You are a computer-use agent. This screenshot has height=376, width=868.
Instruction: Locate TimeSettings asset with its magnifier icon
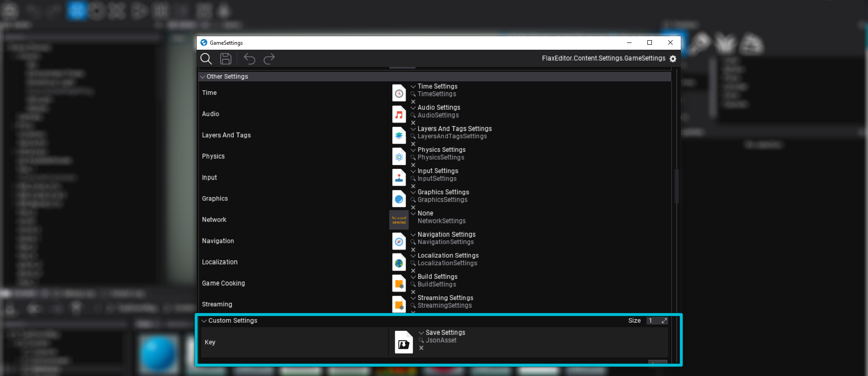pyautogui.click(x=413, y=94)
